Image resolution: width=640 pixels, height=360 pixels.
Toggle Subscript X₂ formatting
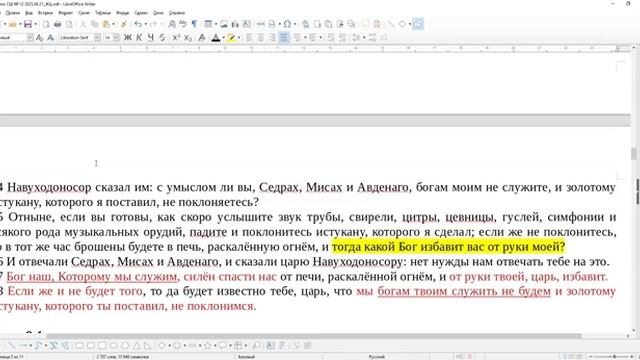pyautogui.click(x=188, y=38)
